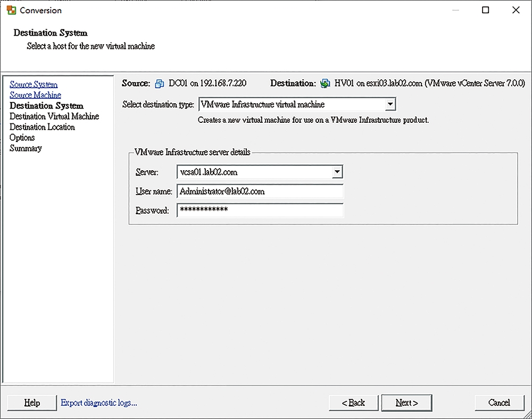The image size is (532, 419).
Task: Click the source machine icon beside DC01
Action: click(x=160, y=83)
